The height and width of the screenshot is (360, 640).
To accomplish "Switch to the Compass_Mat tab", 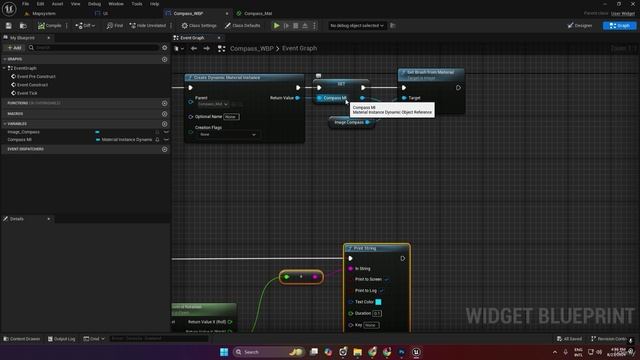I will coord(258,13).
